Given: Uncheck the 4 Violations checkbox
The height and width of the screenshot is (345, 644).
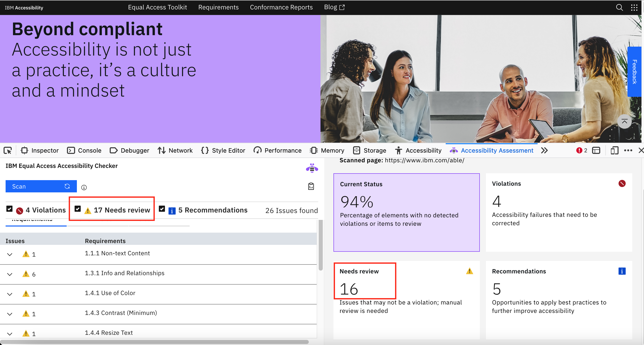Looking at the screenshot, I should [x=9, y=209].
